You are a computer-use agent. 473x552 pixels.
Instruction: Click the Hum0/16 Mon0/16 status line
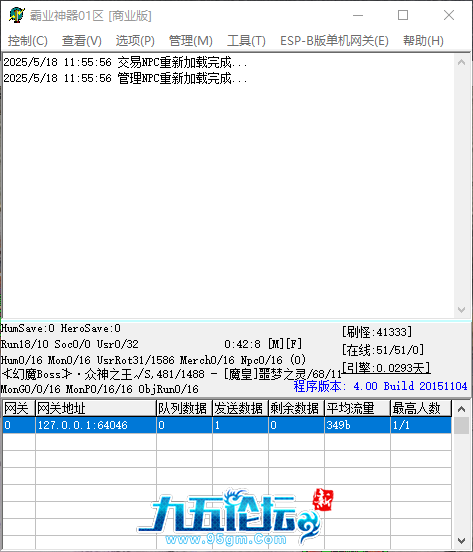point(153,360)
